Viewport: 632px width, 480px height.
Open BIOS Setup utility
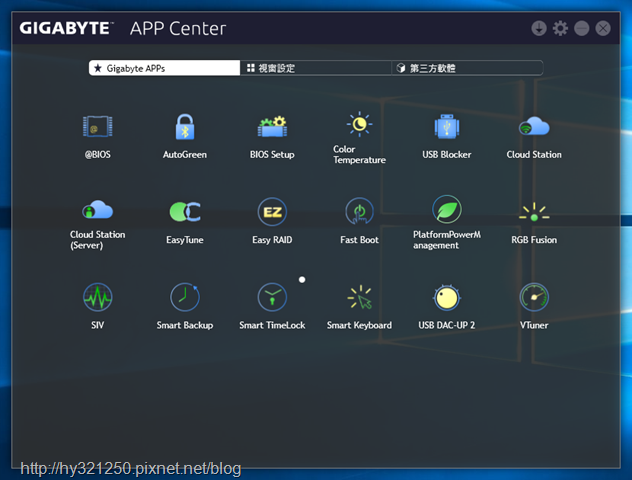pos(272,127)
